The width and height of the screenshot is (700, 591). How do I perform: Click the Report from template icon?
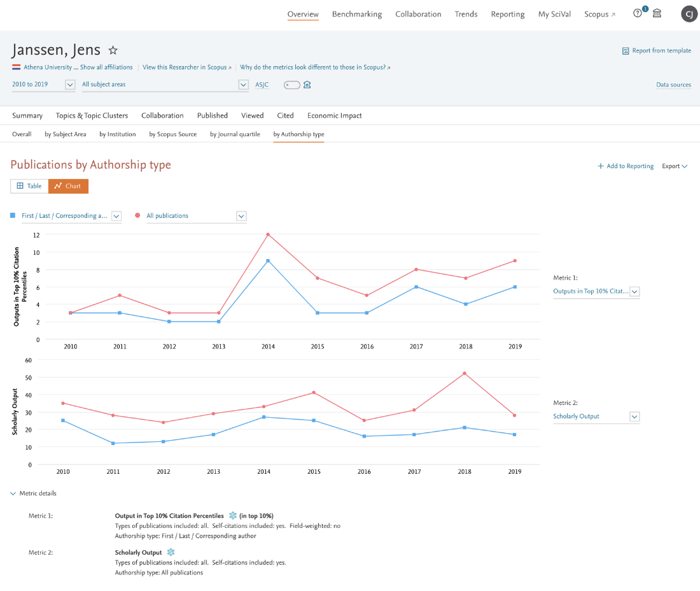pos(626,51)
